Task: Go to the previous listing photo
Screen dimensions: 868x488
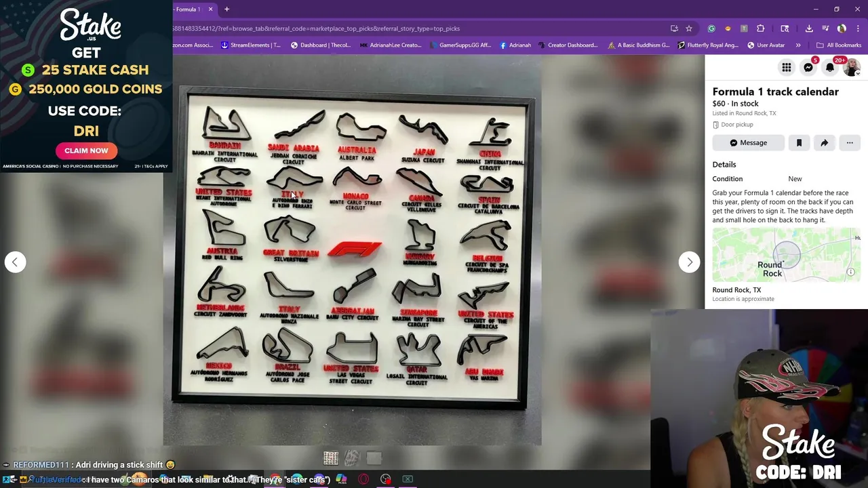Action: click(15, 262)
